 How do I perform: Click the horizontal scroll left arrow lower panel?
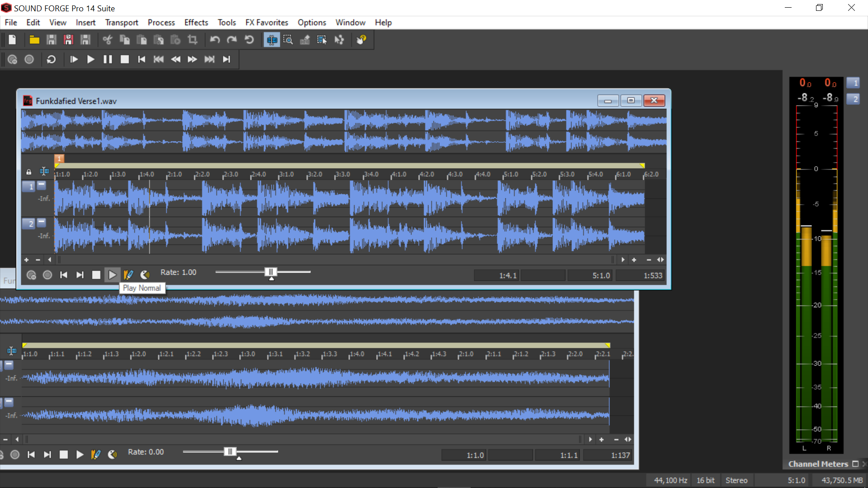(x=17, y=439)
